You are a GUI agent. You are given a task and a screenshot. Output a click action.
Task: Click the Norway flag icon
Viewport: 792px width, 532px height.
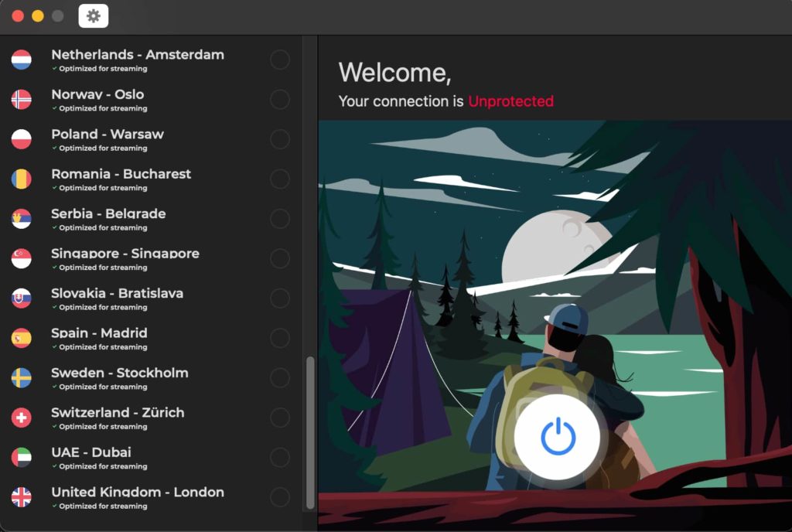pos(22,100)
